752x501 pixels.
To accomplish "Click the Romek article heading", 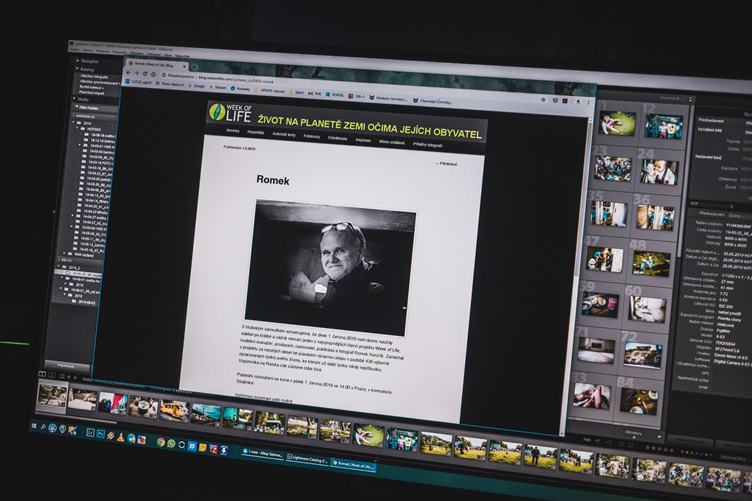I will [x=273, y=180].
